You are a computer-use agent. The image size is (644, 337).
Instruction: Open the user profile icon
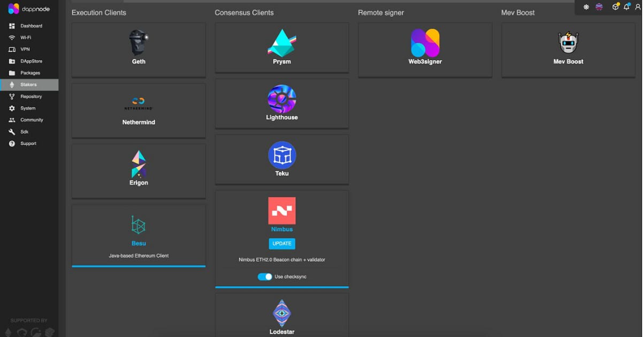tap(637, 7)
